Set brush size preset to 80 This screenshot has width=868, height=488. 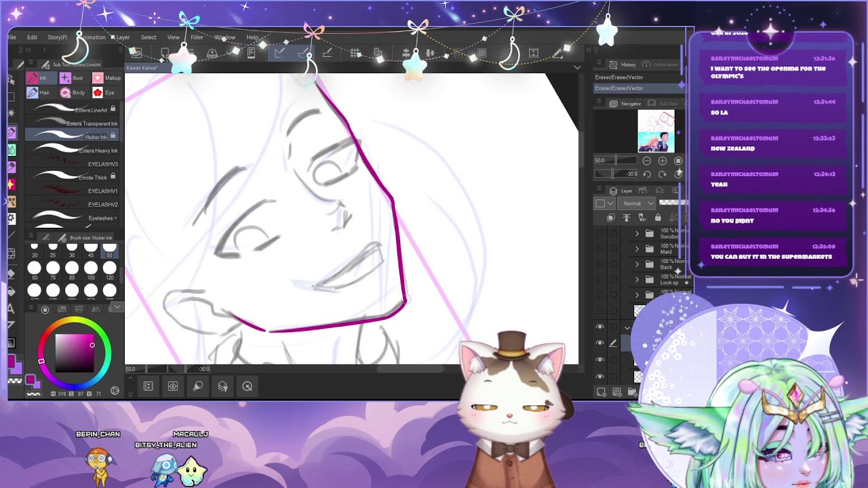point(72,271)
